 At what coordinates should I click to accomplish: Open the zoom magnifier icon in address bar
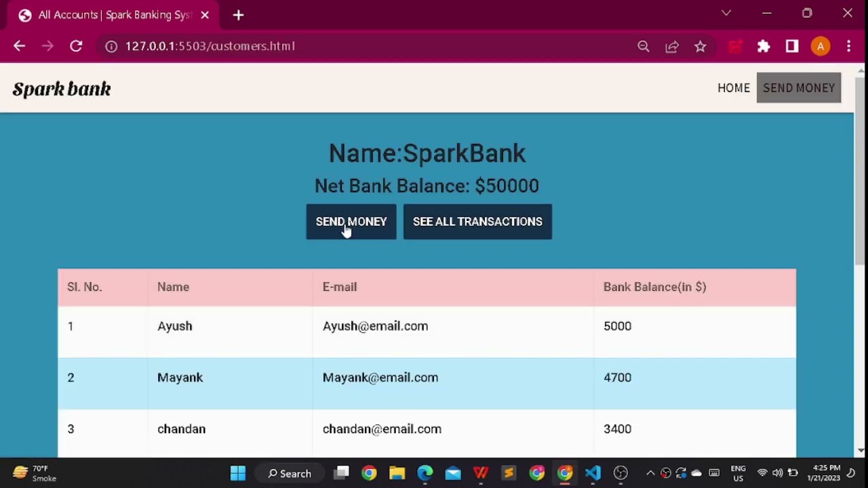644,46
